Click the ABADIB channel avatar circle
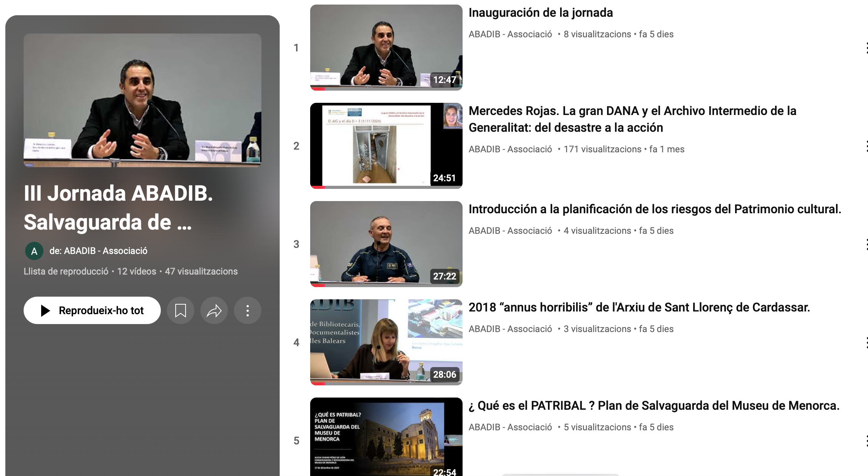Image resolution: width=868 pixels, height=476 pixels. click(34, 251)
